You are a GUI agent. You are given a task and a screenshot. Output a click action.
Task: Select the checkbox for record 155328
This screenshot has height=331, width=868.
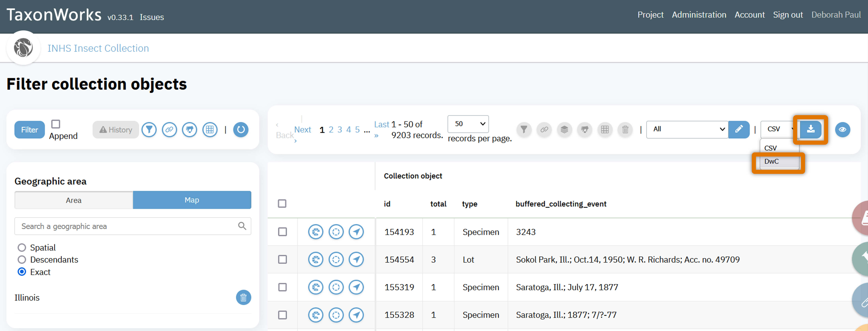(x=282, y=315)
